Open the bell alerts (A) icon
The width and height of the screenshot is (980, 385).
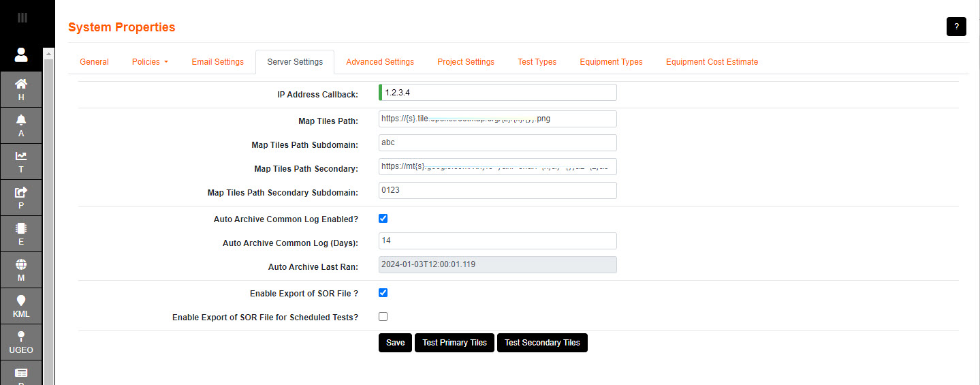[x=21, y=125]
